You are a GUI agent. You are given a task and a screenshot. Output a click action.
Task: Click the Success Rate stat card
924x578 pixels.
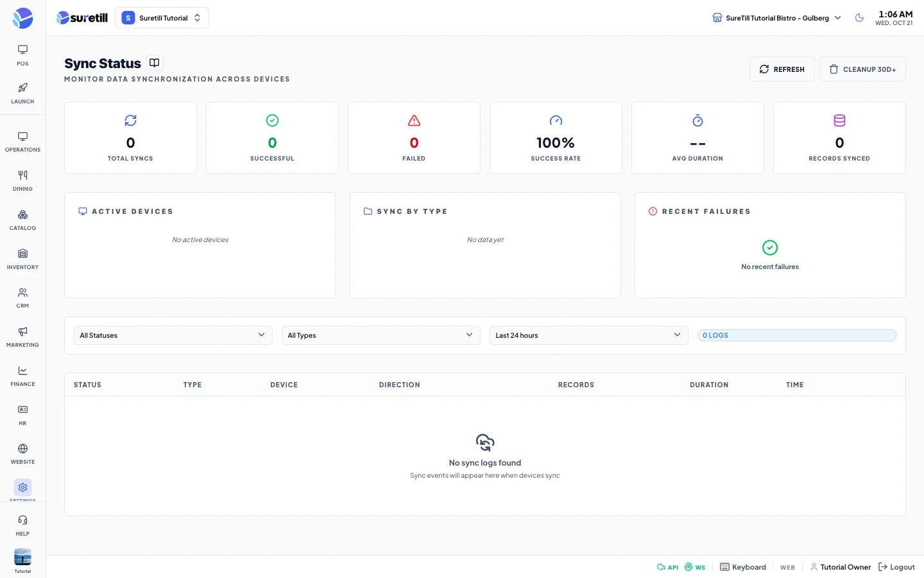(556, 138)
